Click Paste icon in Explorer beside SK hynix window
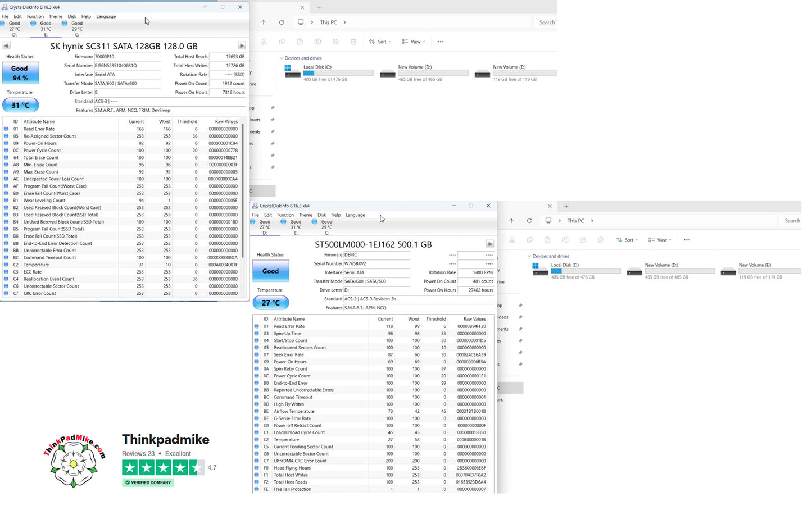Screen dimensions: 812x510 300,42
